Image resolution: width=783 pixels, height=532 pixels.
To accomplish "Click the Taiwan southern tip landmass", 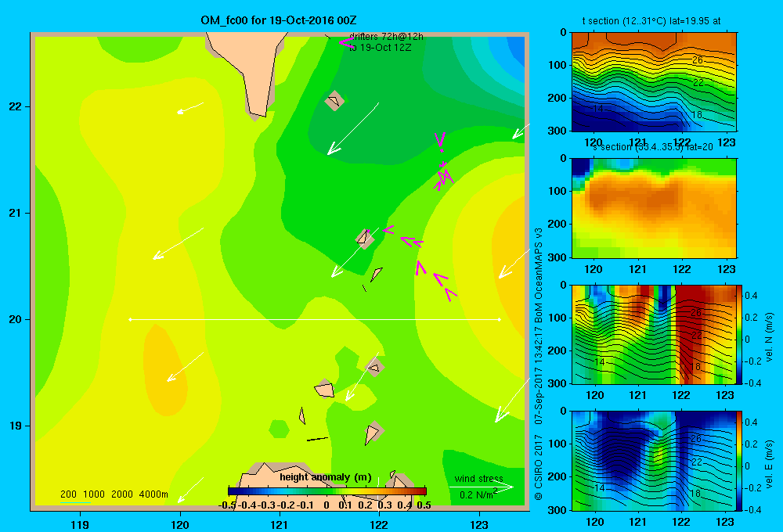I will (250, 70).
